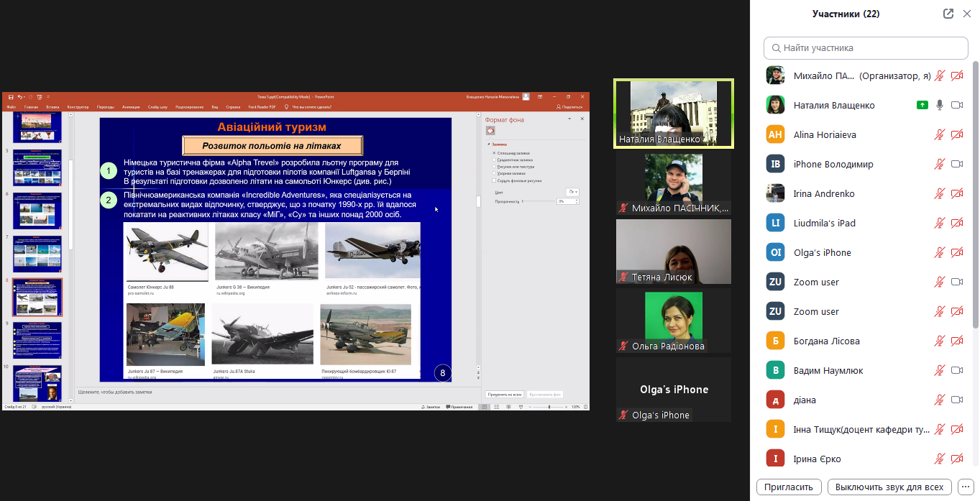Click Наталия Влащенко's microphone icon
Viewport: 980px width, 501px height.
coord(939,105)
